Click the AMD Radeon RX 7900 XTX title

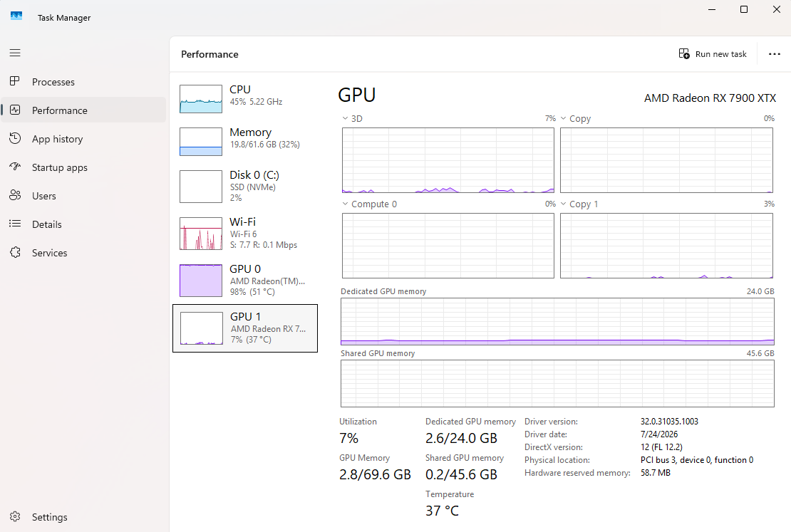710,98
